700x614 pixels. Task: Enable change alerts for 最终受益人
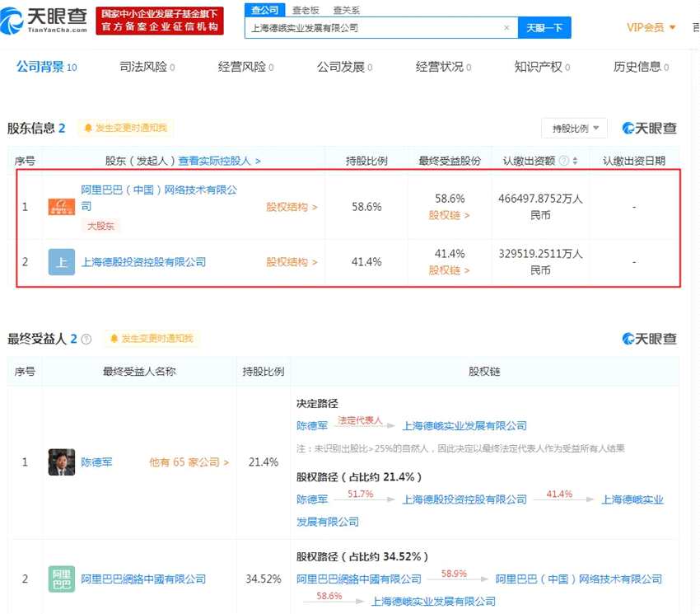pyautogui.click(x=152, y=338)
